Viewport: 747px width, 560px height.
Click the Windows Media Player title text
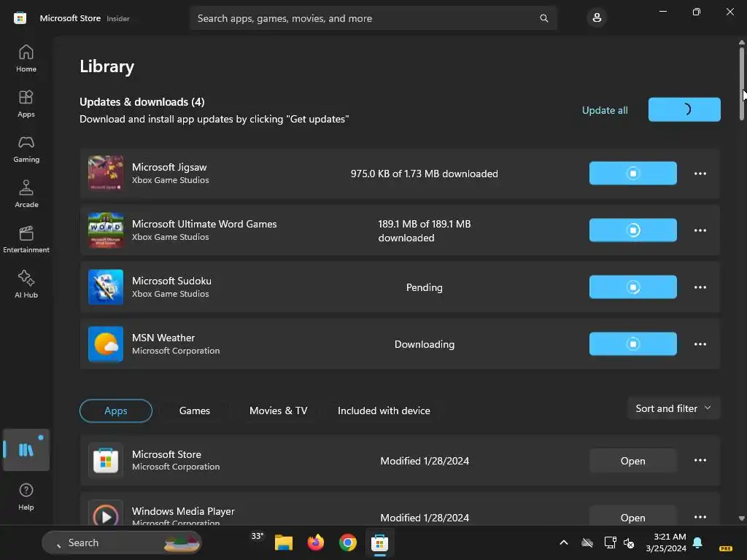tap(183, 511)
